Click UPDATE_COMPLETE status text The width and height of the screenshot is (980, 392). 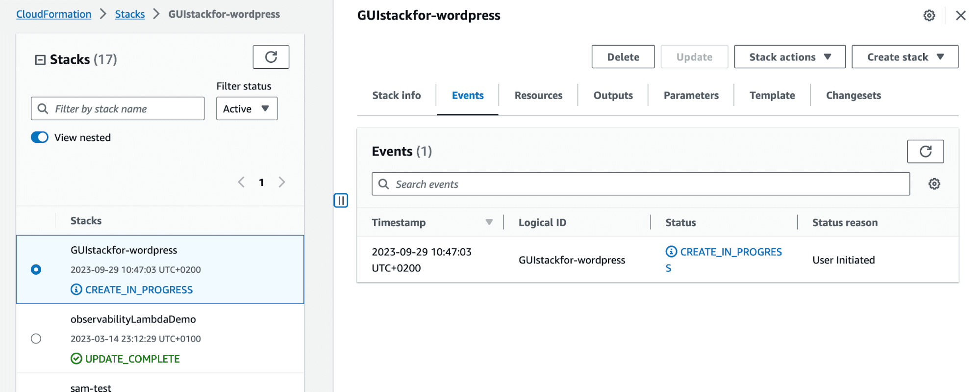132,359
